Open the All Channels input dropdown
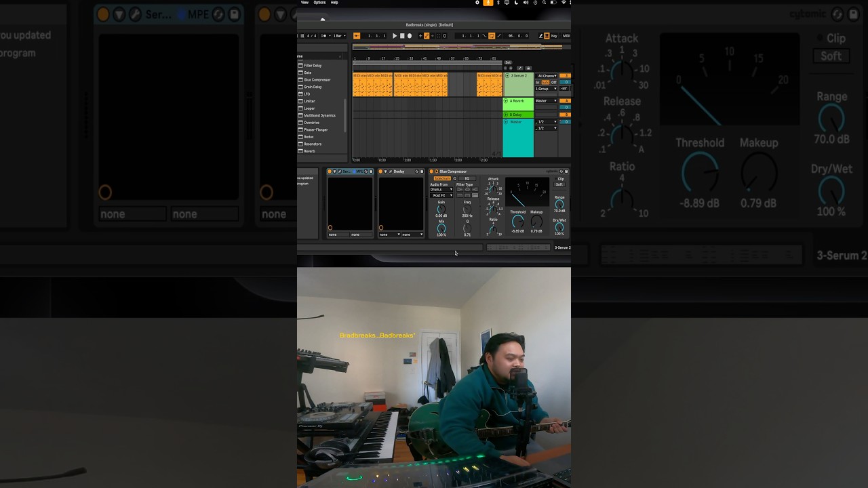This screenshot has height=488, width=868. pos(546,76)
